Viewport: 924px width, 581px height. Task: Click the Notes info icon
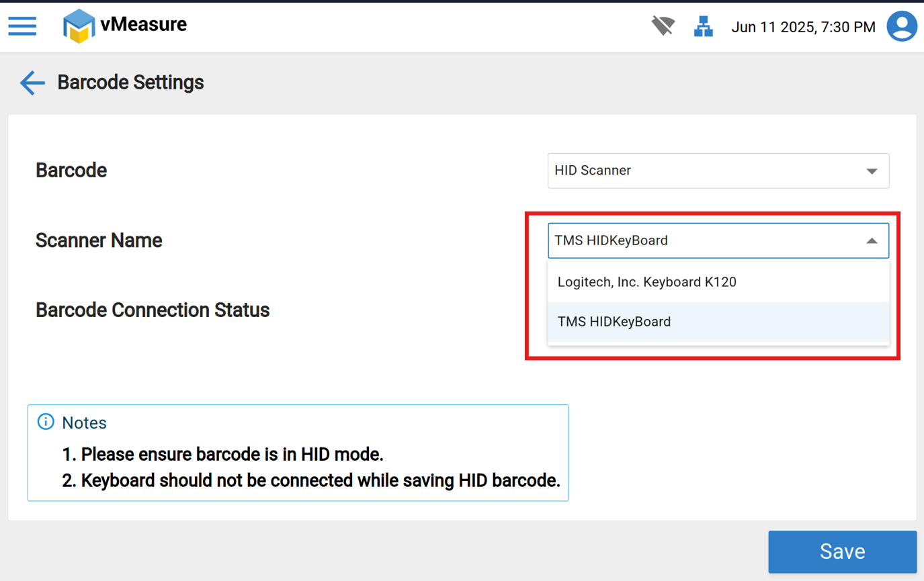click(x=46, y=422)
